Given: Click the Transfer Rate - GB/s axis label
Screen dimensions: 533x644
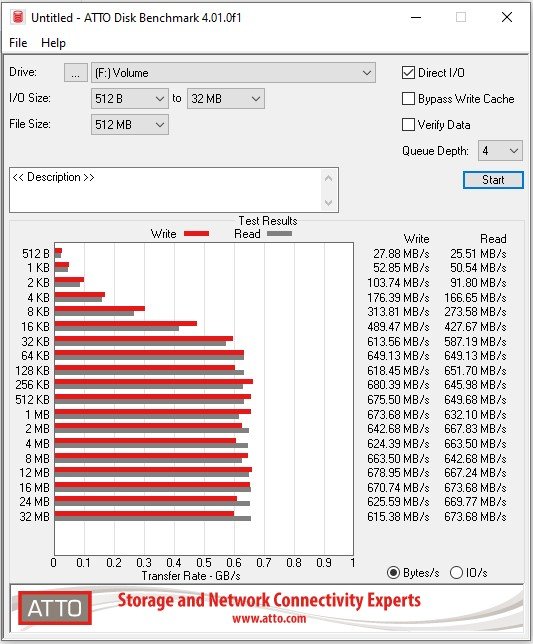Looking at the screenshot, I should click(x=191, y=576).
